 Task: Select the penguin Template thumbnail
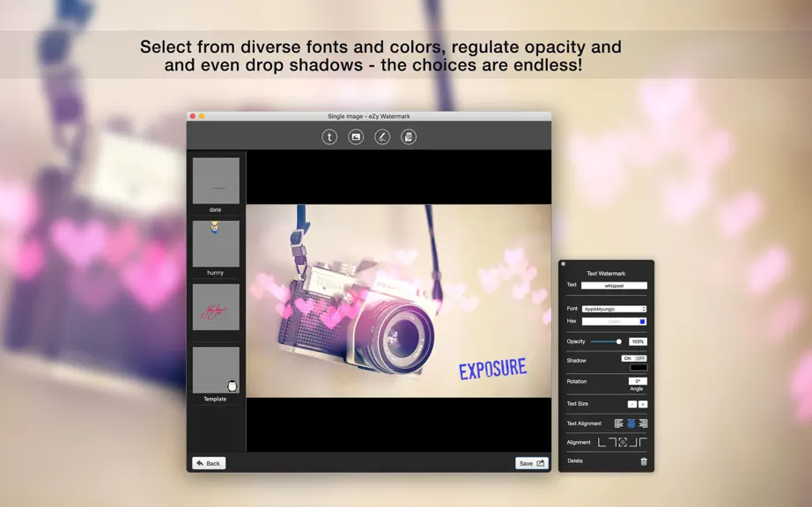click(216, 370)
